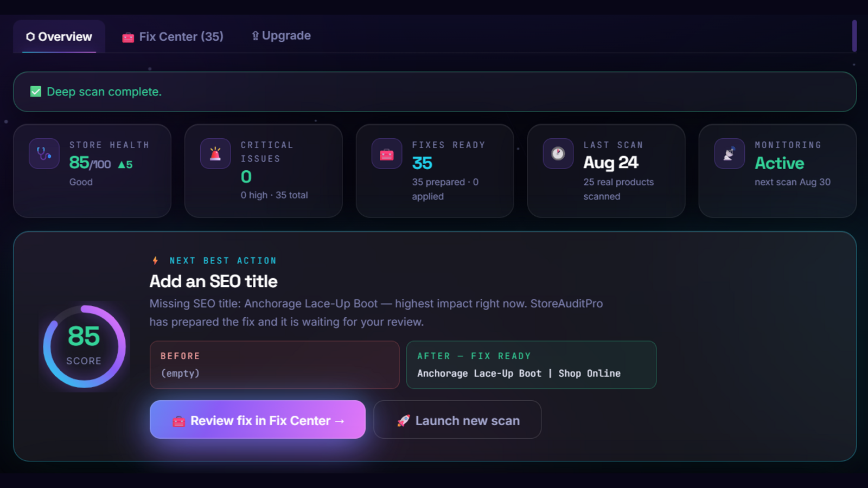Switch to the Overview tab
Image resolution: width=868 pixels, height=488 pixels.
point(59,36)
